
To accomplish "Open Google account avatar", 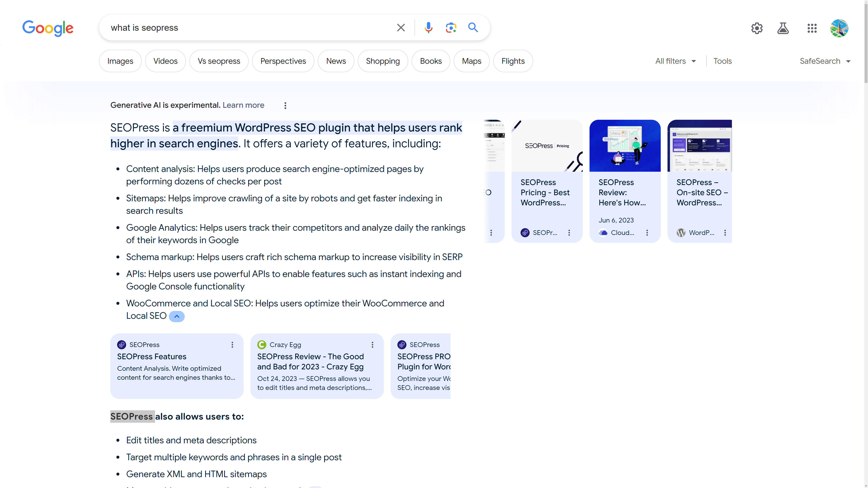I will point(839,28).
